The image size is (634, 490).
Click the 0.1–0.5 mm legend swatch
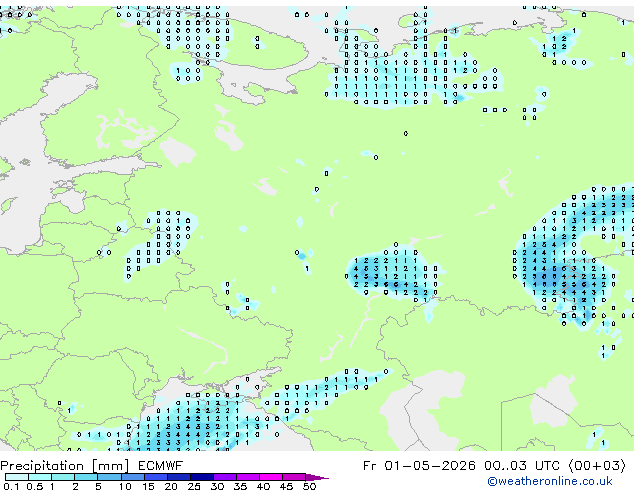[17, 477]
